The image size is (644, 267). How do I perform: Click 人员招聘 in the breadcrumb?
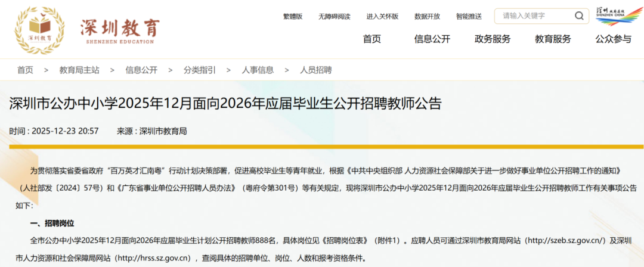(315, 70)
